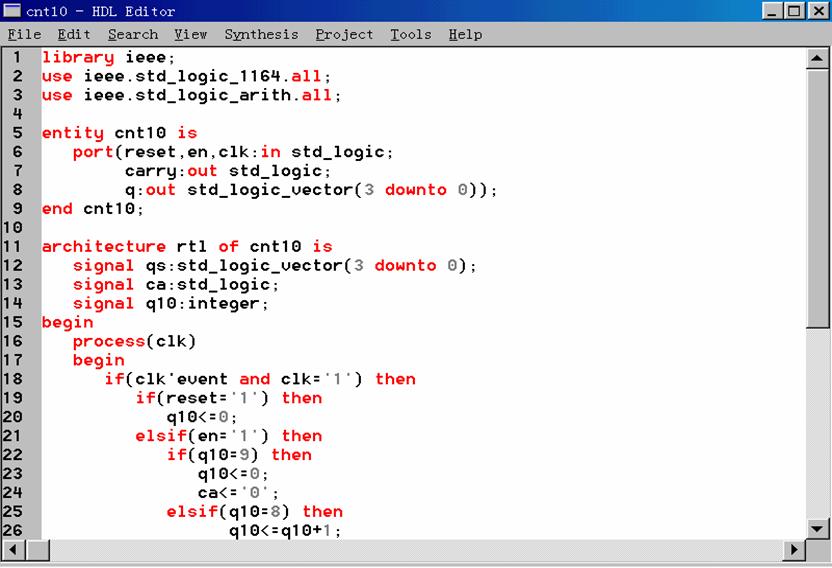832x568 pixels.
Task: Click 'end' keyword on line 9
Action: point(57,209)
